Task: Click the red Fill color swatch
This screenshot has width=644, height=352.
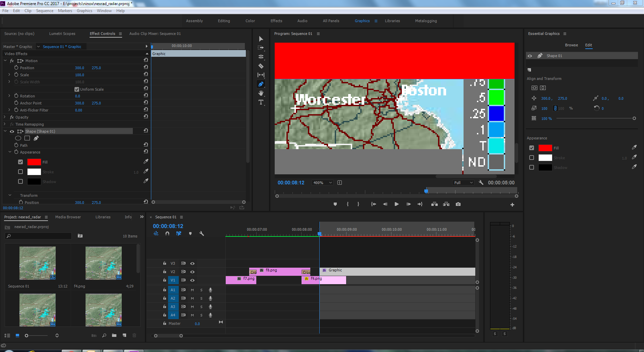Action: click(x=545, y=148)
